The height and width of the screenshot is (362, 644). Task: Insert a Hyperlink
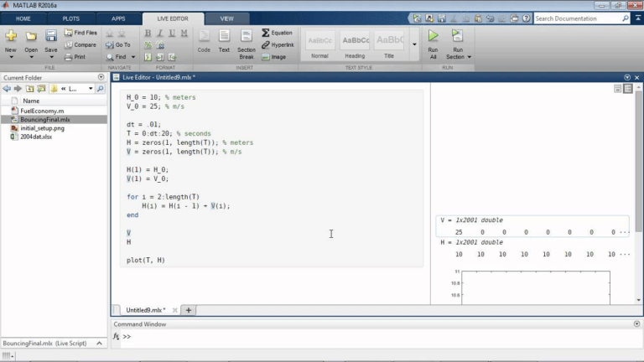pyautogui.click(x=277, y=44)
